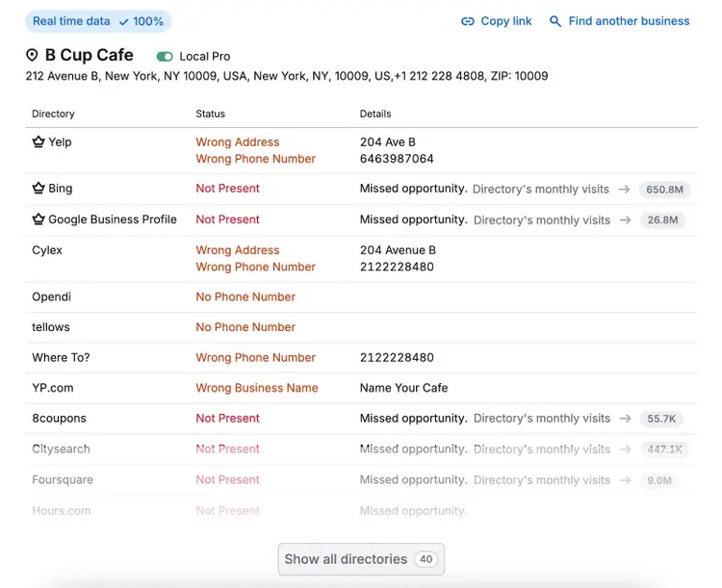Click the crown icon next to Bing
This screenshot has width=722, height=588.
pyautogui.click(x=39, y=188)
